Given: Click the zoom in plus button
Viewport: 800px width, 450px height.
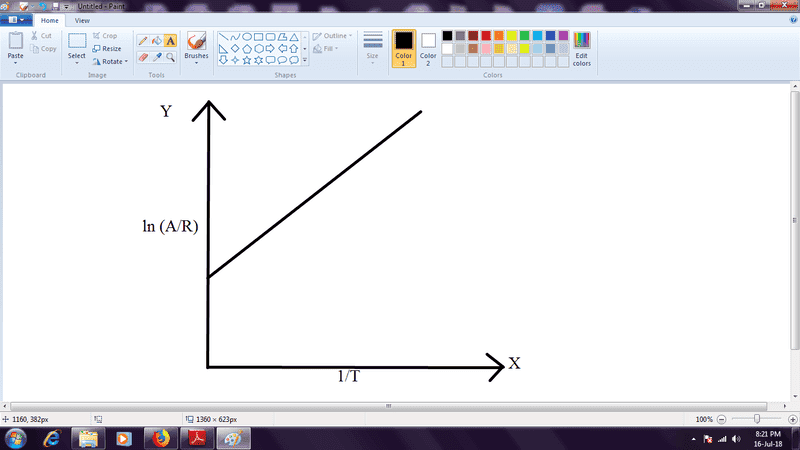Looking at the screenshot, I should tap(792, 419).
